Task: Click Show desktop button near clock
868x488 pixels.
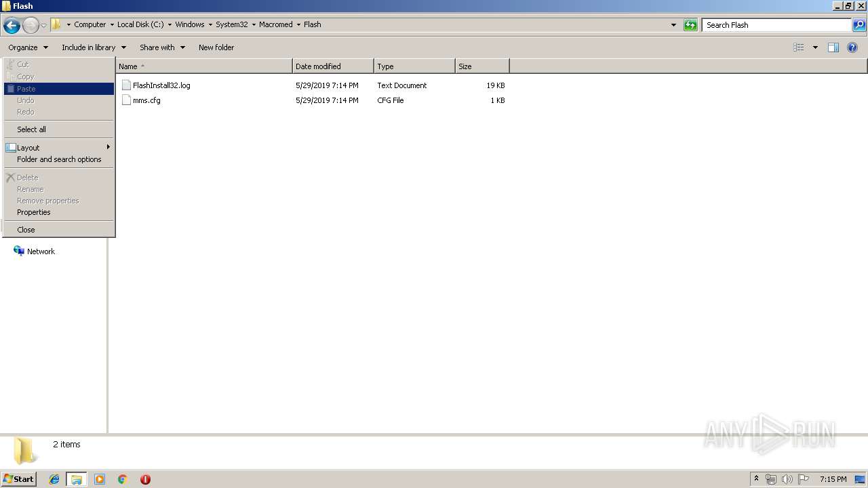Action: pyautogui.click(x=861, y=479)
